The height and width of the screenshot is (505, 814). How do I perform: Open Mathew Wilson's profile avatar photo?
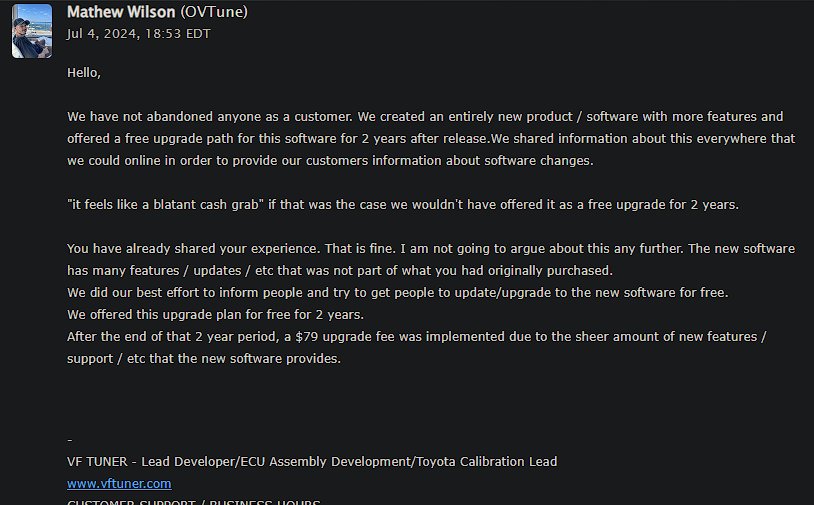(32, 31)
